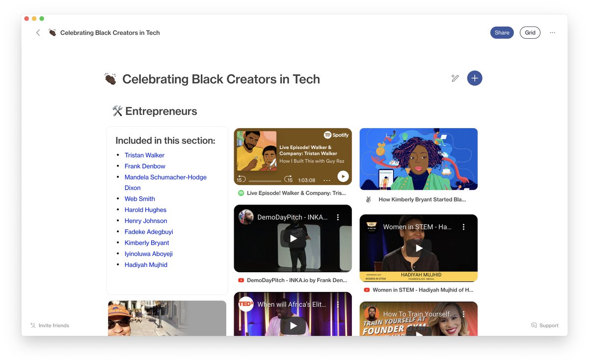Image resolution: width=589 pixels, height=364 pixels.
Task: Open the Hadiyah Mujhid link
Action: 146,265
